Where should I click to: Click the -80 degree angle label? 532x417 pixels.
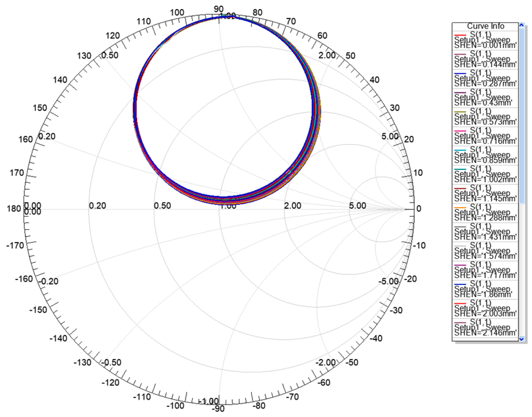(259, 406)
